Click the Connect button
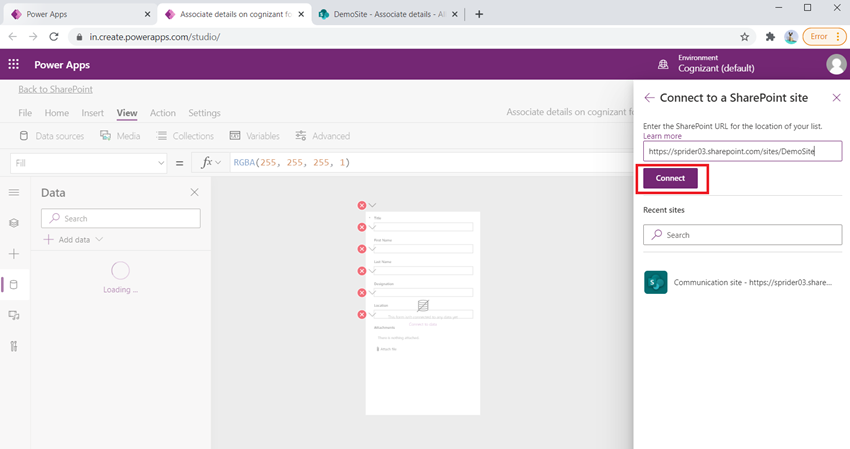The image size is (850, 449). 670,178
